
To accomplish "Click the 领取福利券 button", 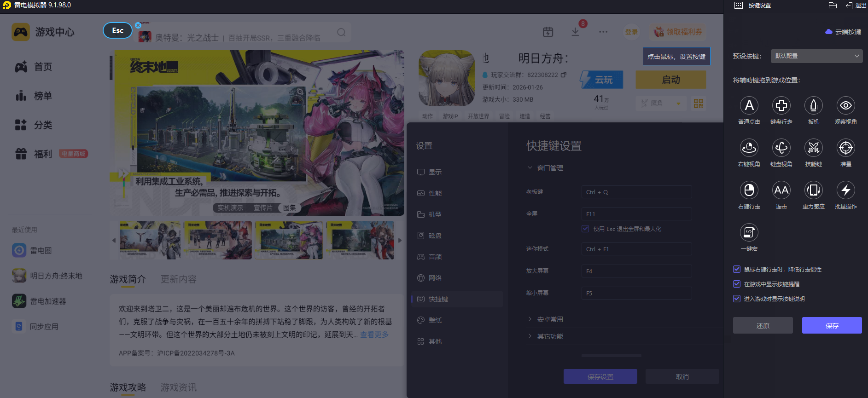I will [x=678, y=32].
